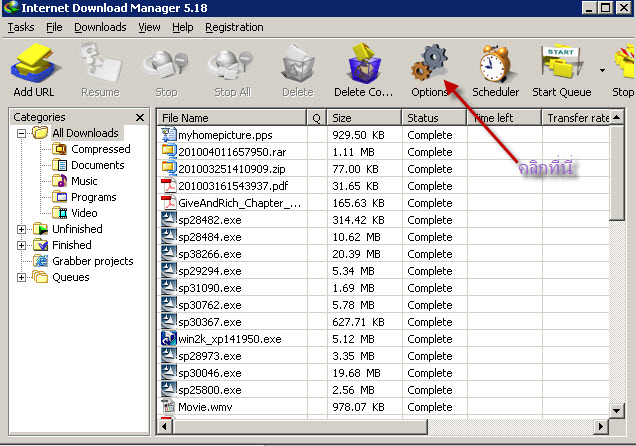636x446 pixels.
Task: Open the Start Queue dropdown arrow
Action: 602,71
